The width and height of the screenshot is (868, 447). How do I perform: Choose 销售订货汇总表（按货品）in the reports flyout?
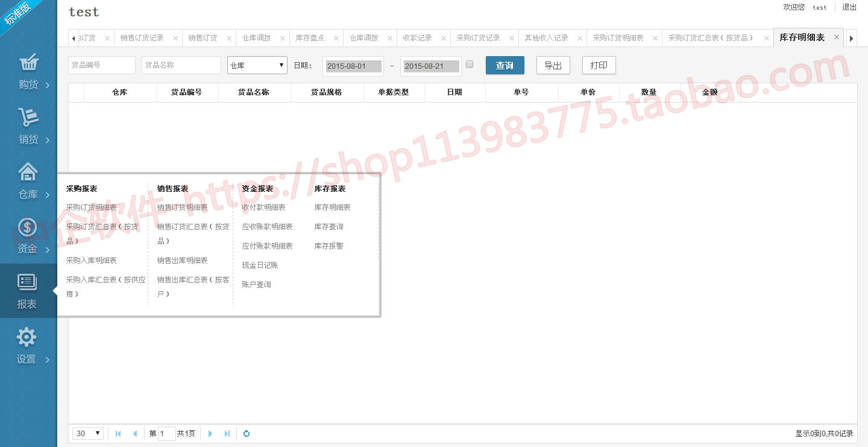point(193,234)
